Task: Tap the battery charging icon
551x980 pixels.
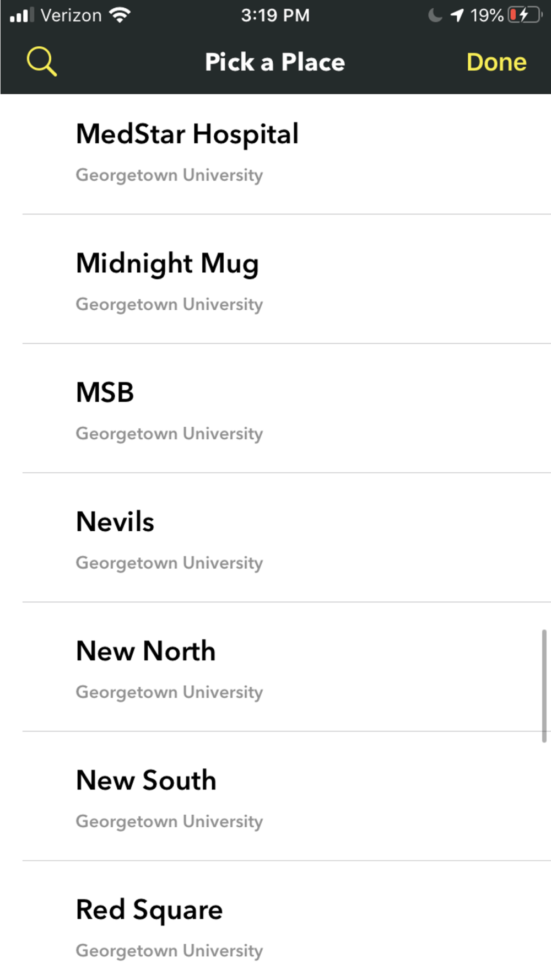Action: (x=525, y=15)
